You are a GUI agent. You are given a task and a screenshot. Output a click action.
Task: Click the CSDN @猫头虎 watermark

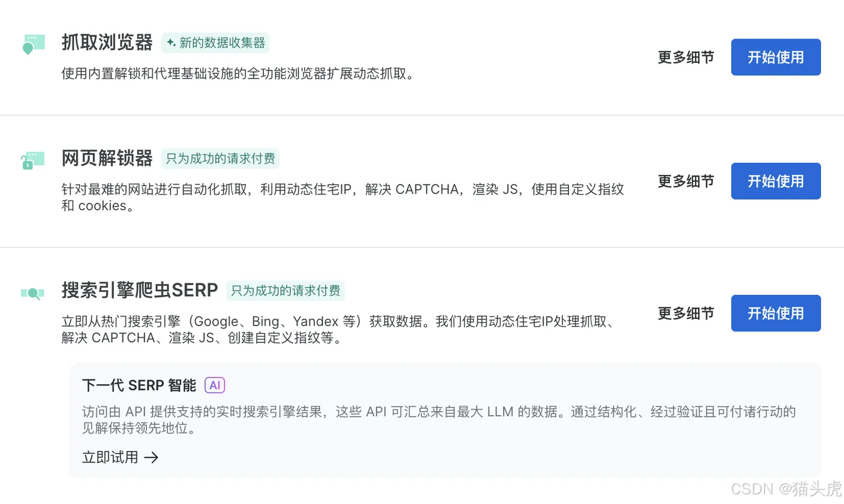click(786, 488)
